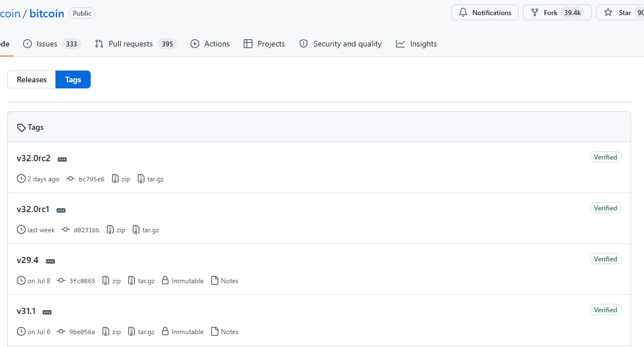Select the Tags toggle button
The height and width of the screenshot is (347, 644).
tap(73, 79)
